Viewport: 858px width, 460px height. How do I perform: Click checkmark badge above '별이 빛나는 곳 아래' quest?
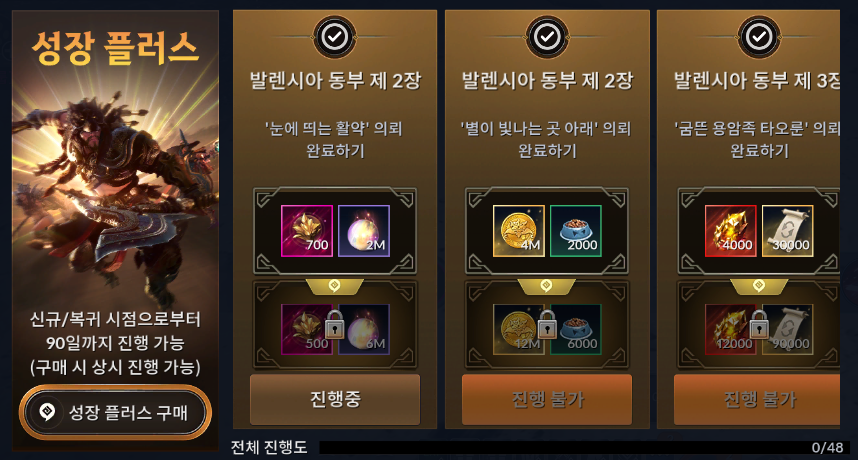[547, 37]
